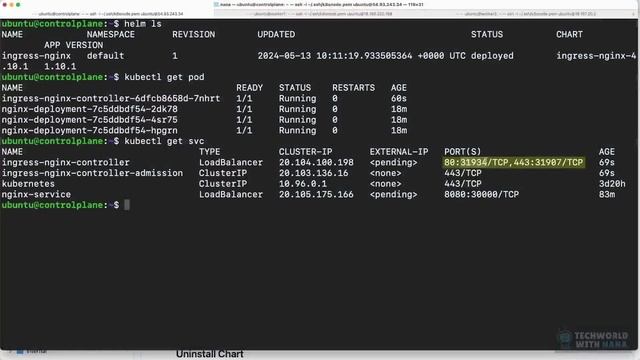Click the 'deployed' status value

pos(492,56)
